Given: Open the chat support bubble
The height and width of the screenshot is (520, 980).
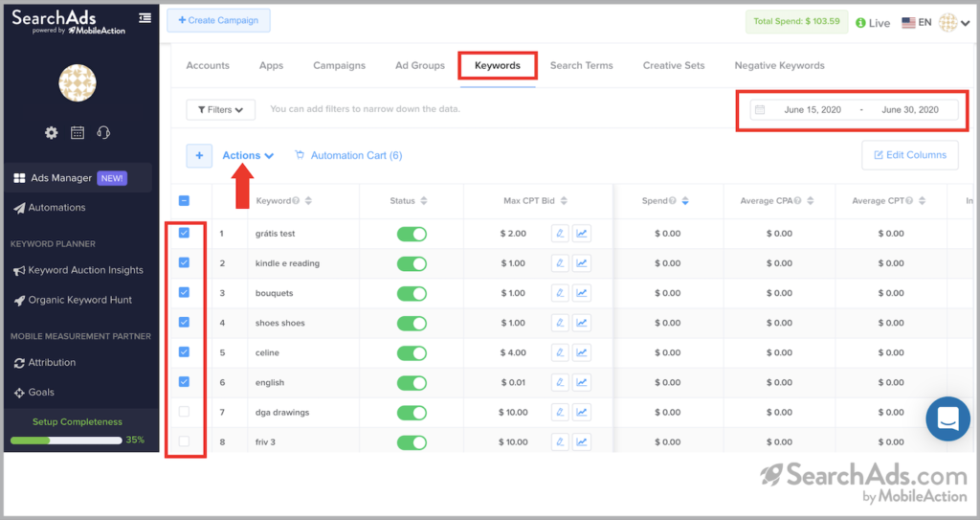Looking at the screenshot, I should click(x=948, y=418).
